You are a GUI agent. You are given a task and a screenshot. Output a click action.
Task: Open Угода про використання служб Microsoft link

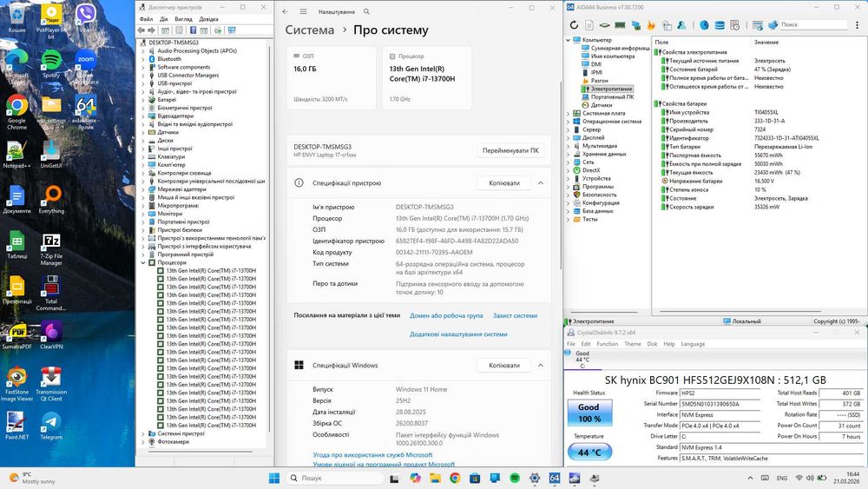(x=372, y=454)
